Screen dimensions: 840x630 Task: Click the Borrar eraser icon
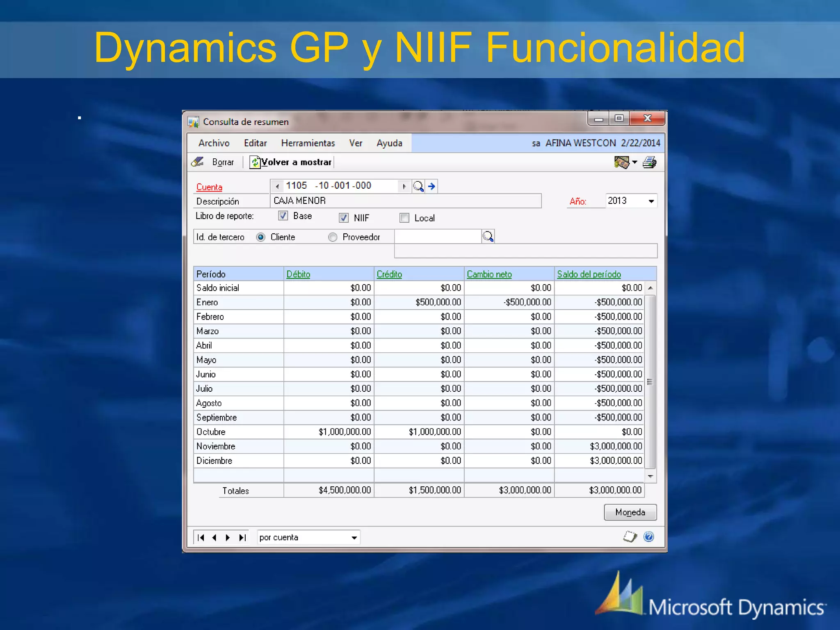pos(197,162)
